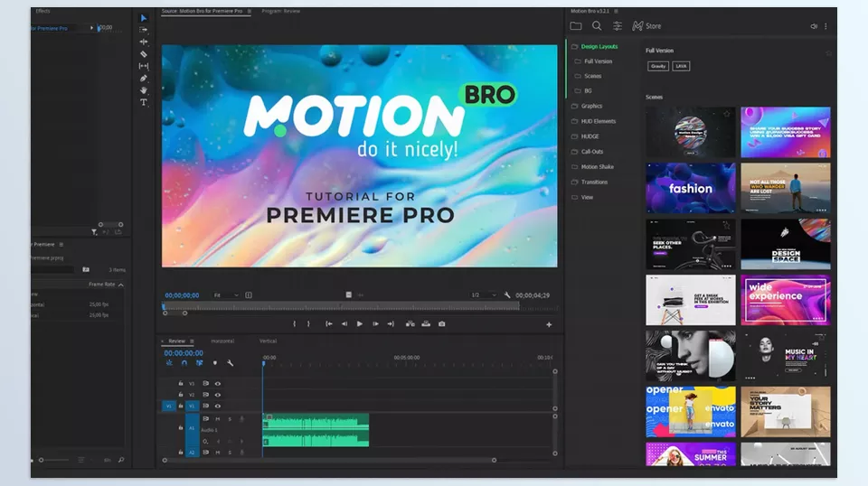The height and width of the screenshot is (486, 868).
Task: Select the Track Select Forward tool
Action: click(144, 29)
